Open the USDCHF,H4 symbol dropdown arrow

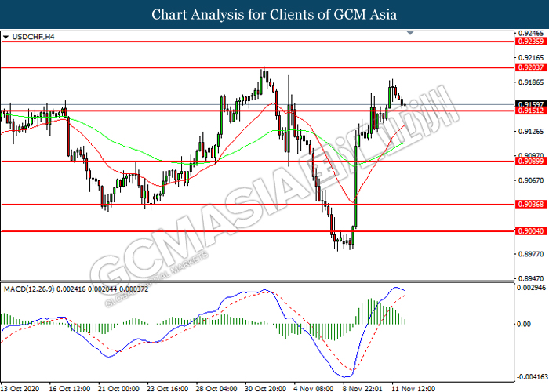tap(5, 37)
